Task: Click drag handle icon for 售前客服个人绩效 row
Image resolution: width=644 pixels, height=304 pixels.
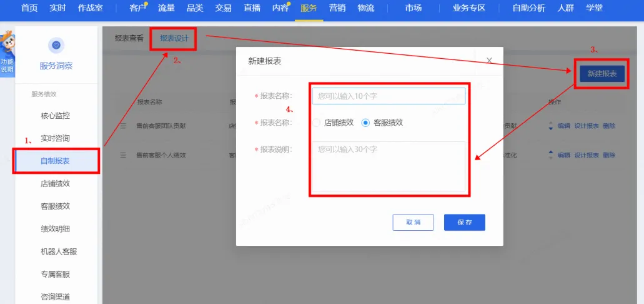Action: point(123,155)
